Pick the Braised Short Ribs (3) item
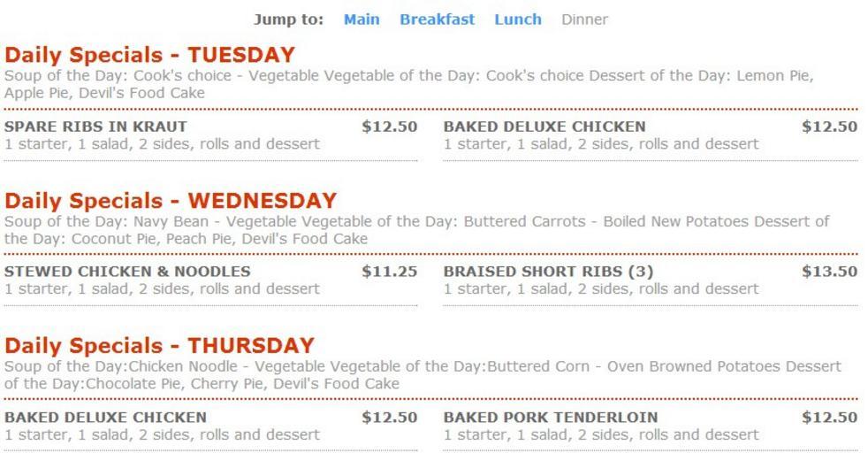 (548, 272)
